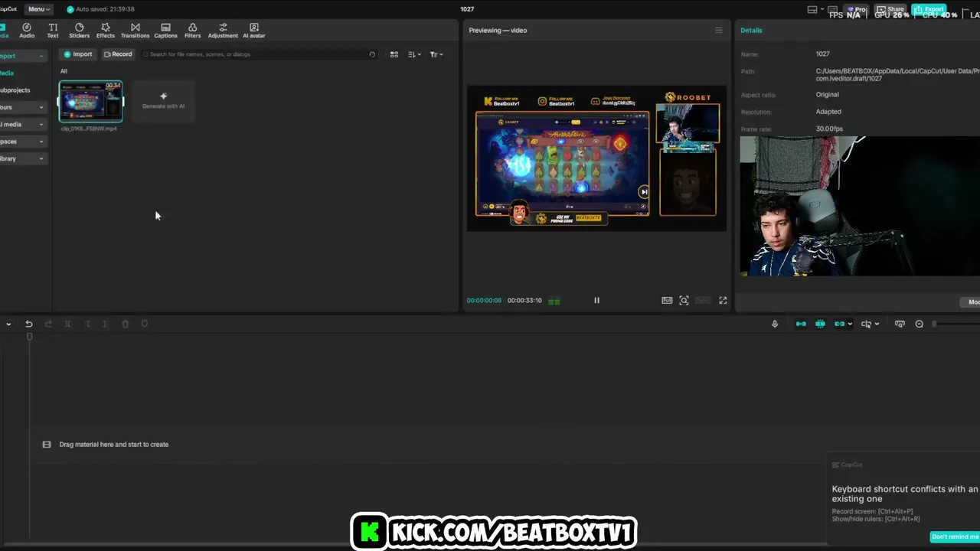This screenshot has width=980, height=551.
Task: Open the Captions tab
Action: pos(165,31)
